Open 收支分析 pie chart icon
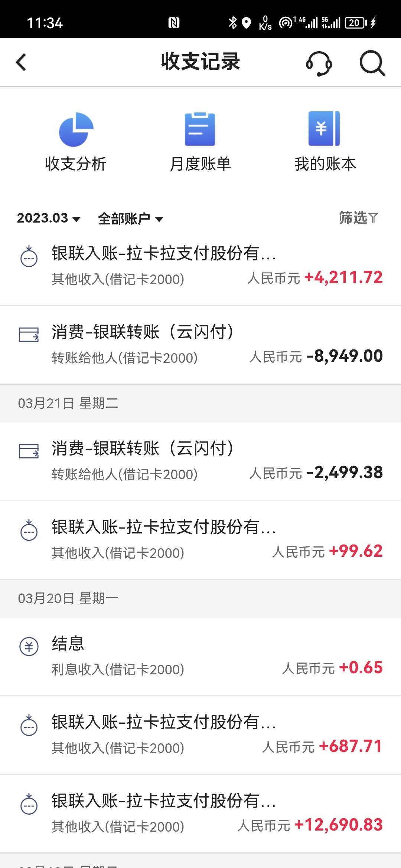Image resolution: width=401 pixels, height=868 pixels. [x=76, y=129]
